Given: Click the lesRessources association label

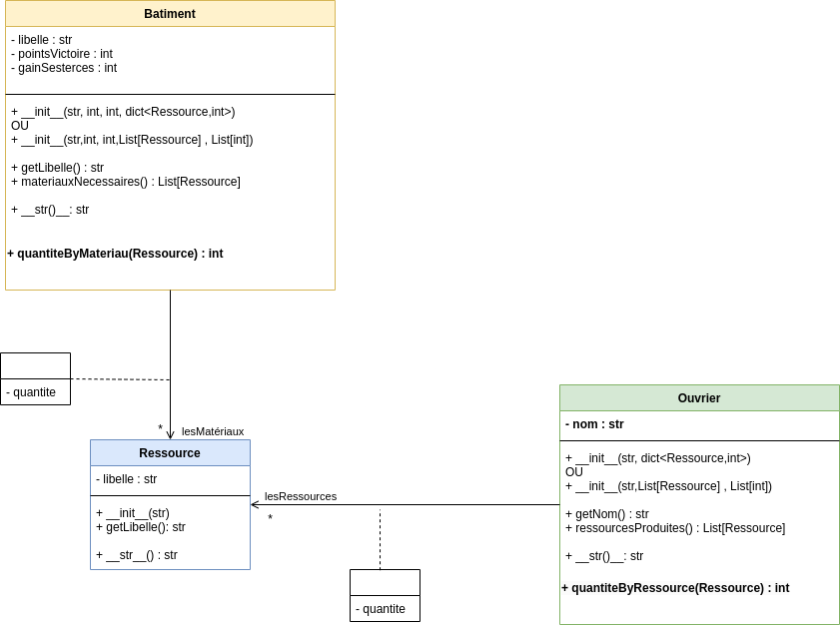Looking at the screenshot, I should 301,496.
